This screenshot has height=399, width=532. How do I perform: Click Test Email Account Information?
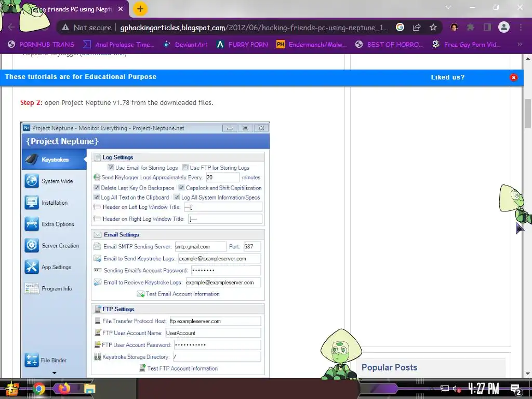click(182, 294)
